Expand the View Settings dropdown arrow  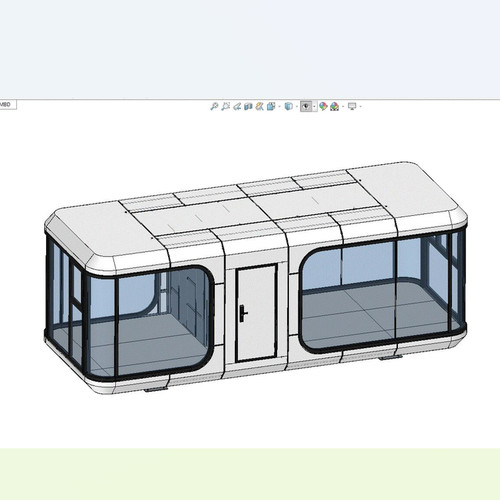[x=360, y=107]
